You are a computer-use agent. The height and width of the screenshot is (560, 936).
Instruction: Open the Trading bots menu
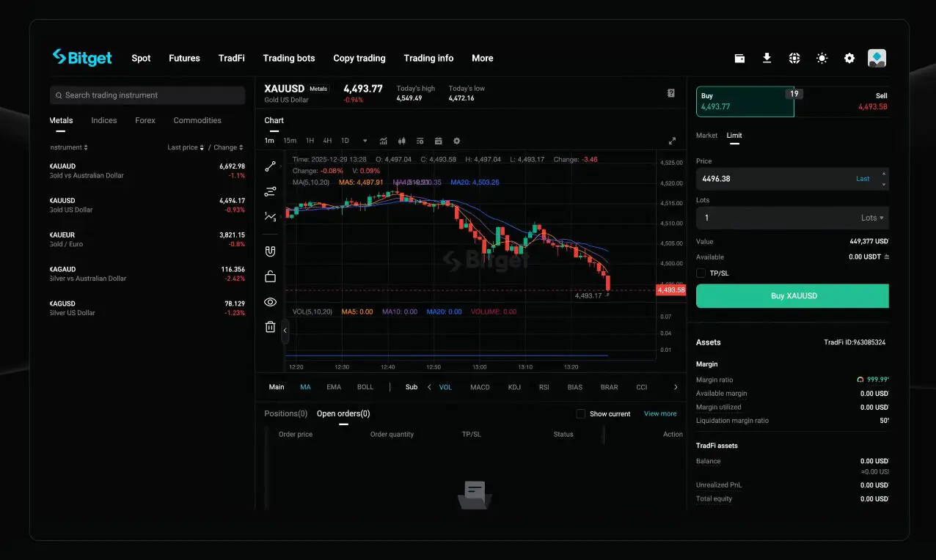[x=289, y=58]
